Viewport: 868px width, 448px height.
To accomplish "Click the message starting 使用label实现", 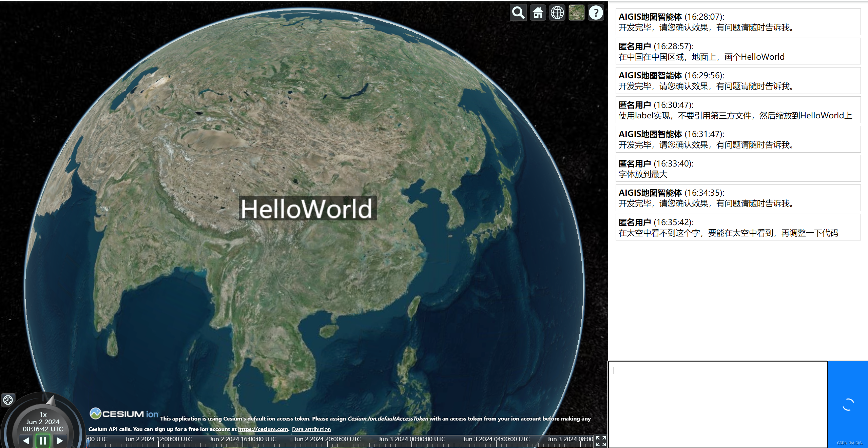I will 735,116.
